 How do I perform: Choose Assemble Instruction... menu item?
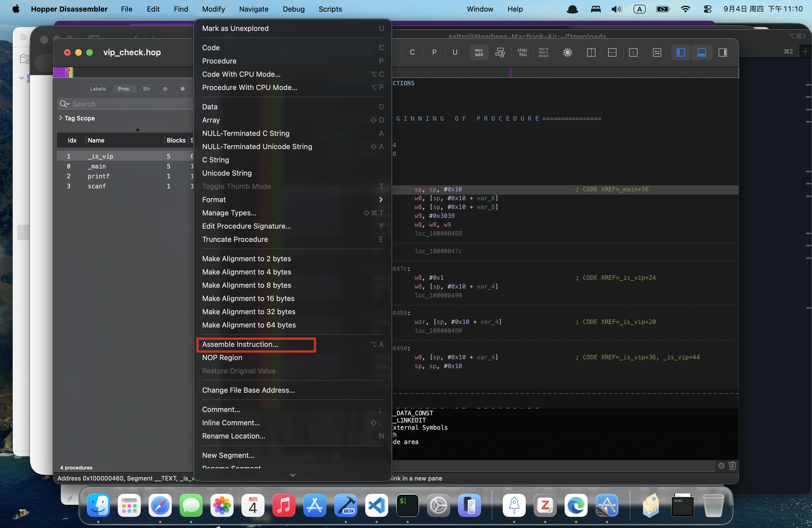coord(240,344)
